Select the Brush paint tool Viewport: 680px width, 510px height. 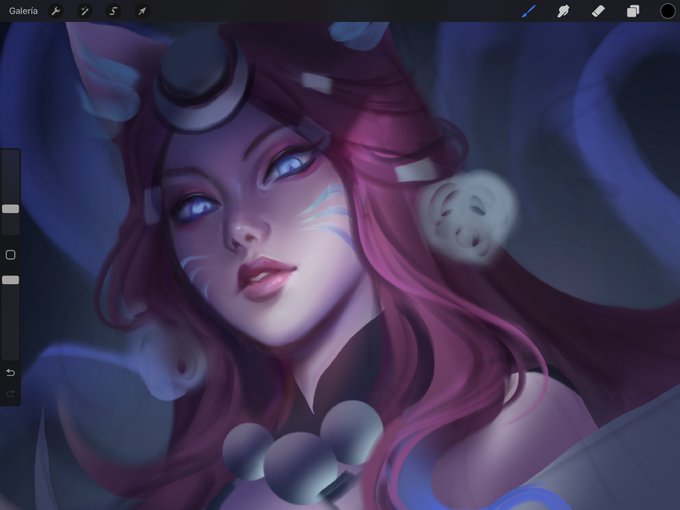pos(529,11)
